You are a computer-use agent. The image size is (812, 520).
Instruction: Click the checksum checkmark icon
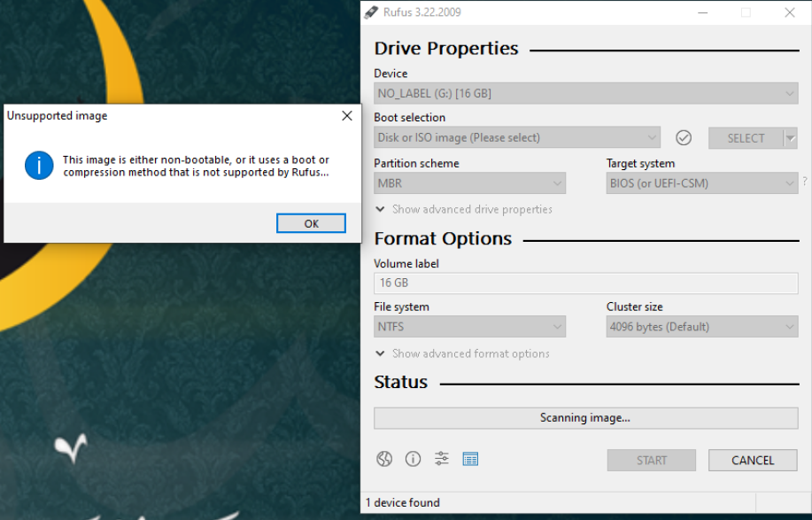tap(684, 138)
